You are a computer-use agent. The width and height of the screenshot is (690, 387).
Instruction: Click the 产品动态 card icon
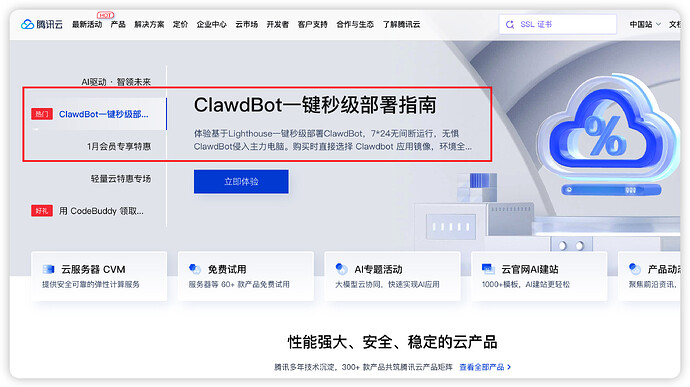(635, 269)
